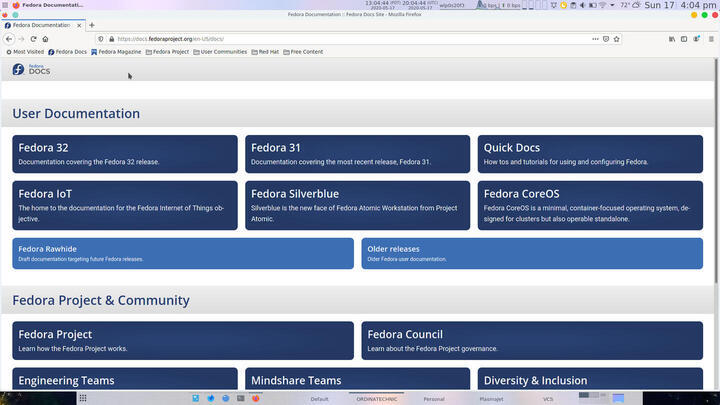Viewport: 720px width, 405px height.
Task: Show the sidebars toggle icon
Action: point(684,39)
